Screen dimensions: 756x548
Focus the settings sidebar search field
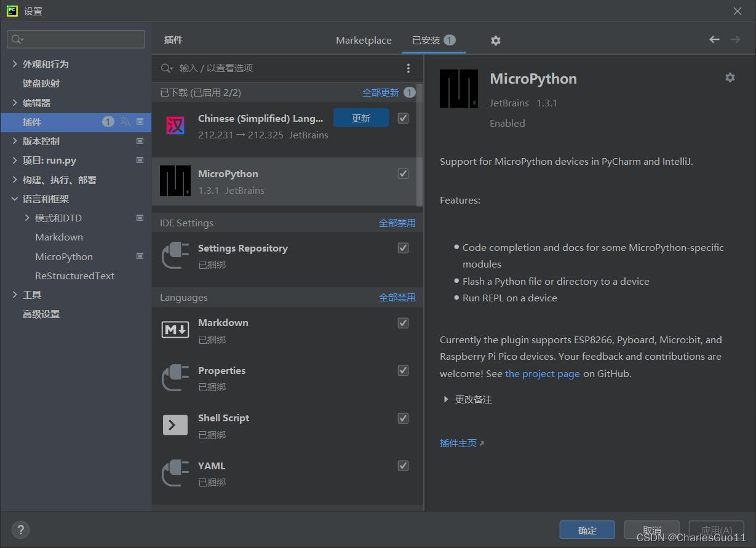pos(76,39)
